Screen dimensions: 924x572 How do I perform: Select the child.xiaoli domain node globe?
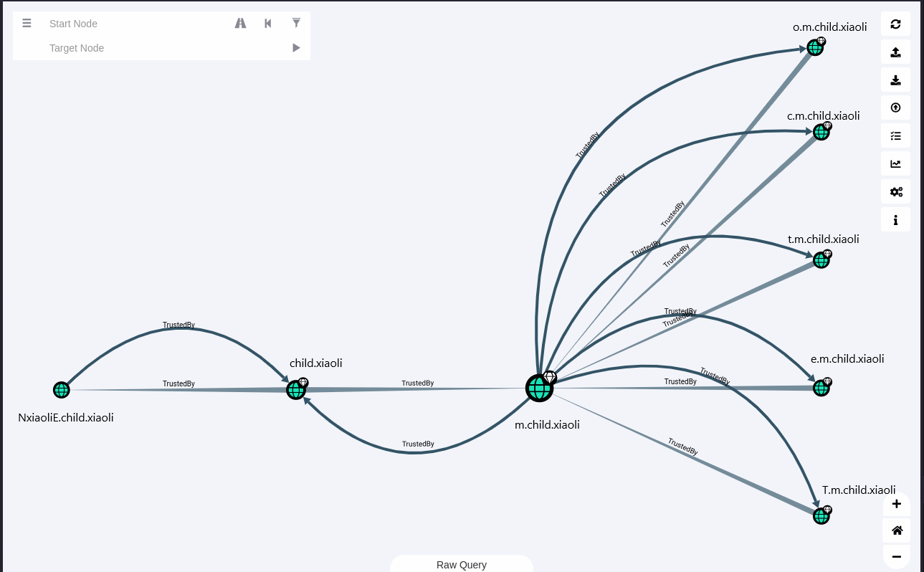pos(296,390)
